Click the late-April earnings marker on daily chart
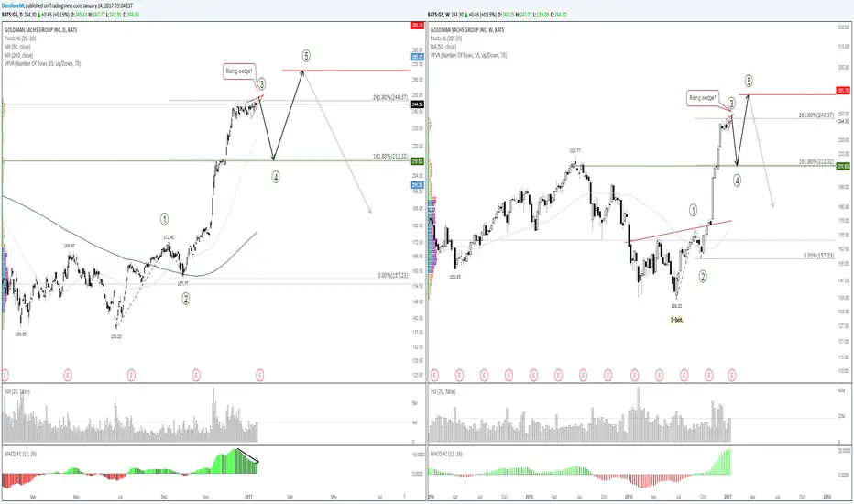 tap(68, 375)
